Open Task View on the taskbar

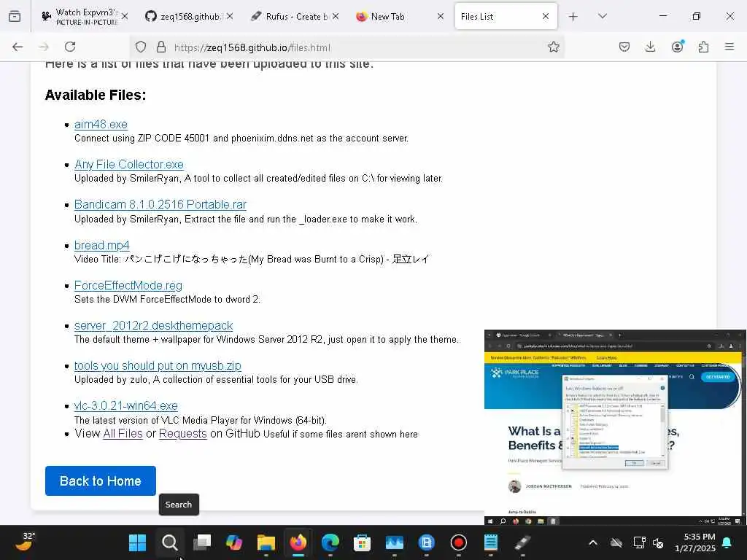click(202, 542)
